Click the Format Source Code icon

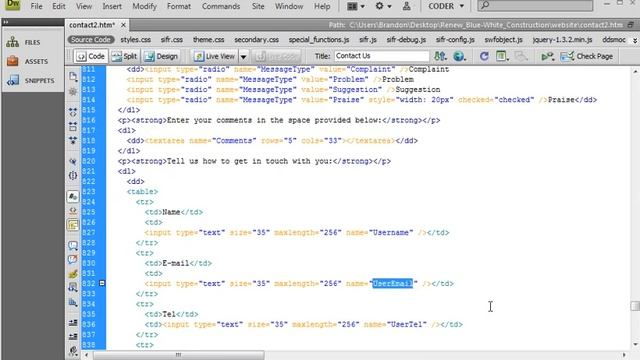73,350
